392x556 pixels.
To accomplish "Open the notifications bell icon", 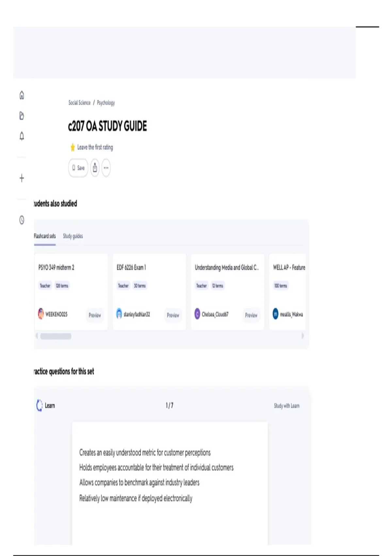I will point(22,136).
